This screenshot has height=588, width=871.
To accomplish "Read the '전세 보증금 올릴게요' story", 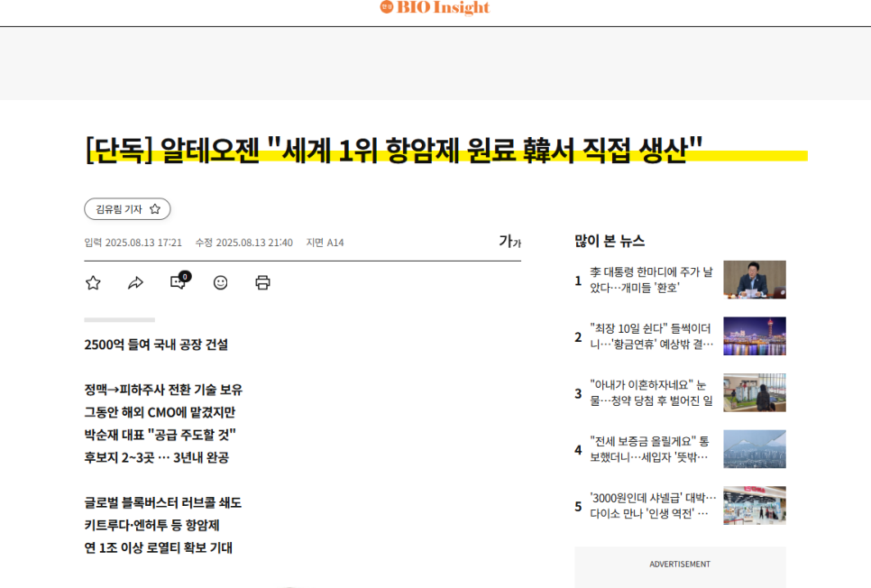I will pyautogui.click(x=650, y=449).
